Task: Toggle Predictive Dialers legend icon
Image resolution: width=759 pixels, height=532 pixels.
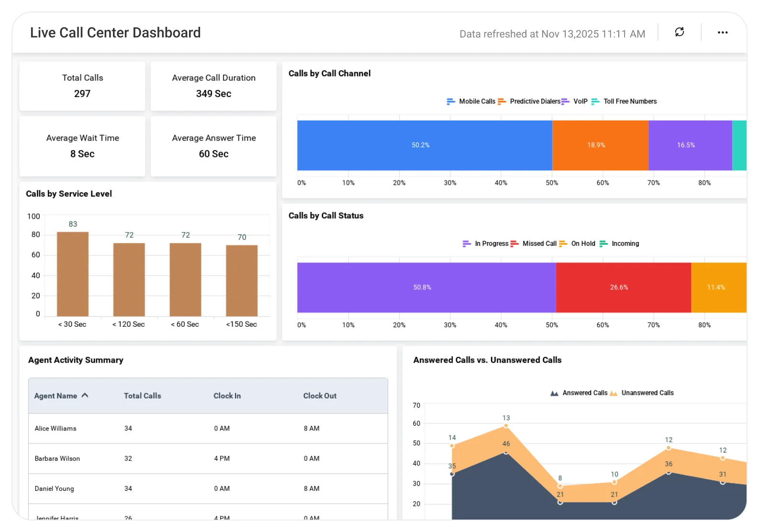Action: [502, 101]
